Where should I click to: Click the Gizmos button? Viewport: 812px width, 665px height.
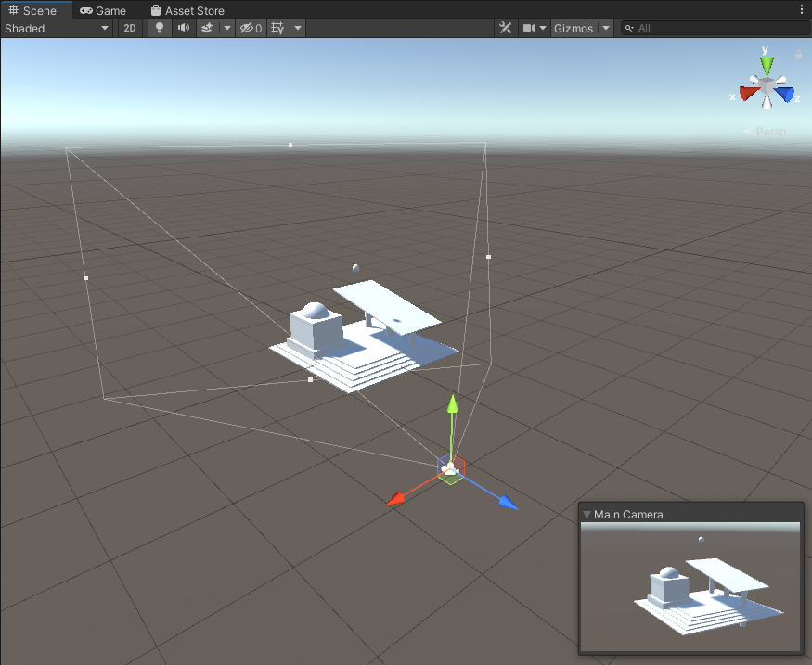tap(573, 28)
